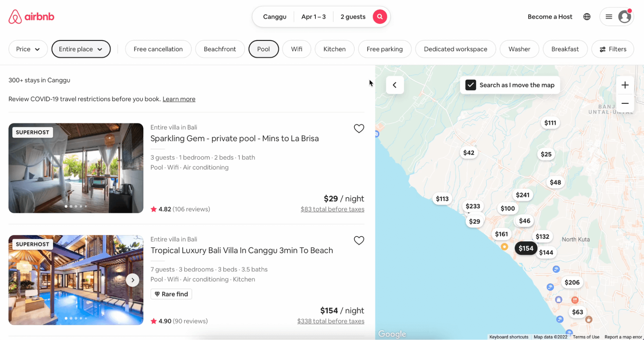This screenshot has height=340, width=644.
Task: Edit the Apr 1 – 3 dates
Action: (313, 17)
